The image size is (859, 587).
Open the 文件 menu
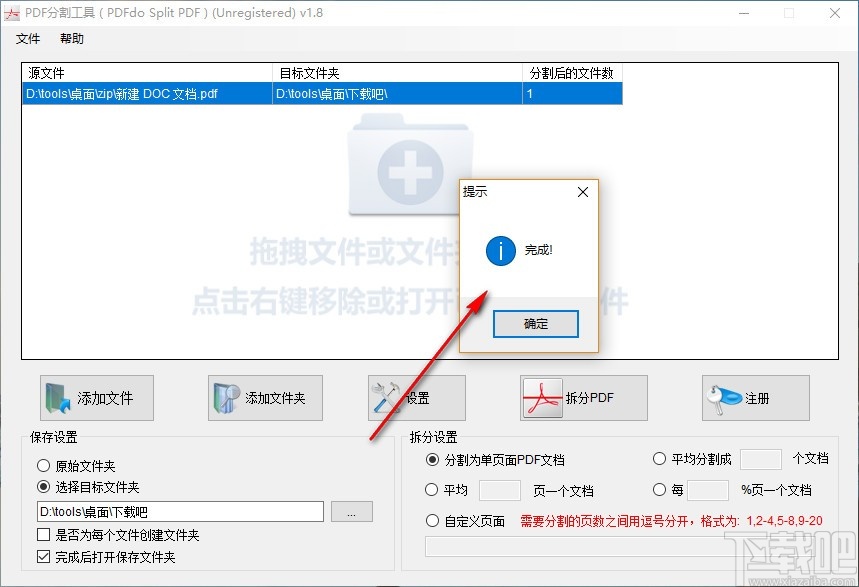[x=29, y=39]
